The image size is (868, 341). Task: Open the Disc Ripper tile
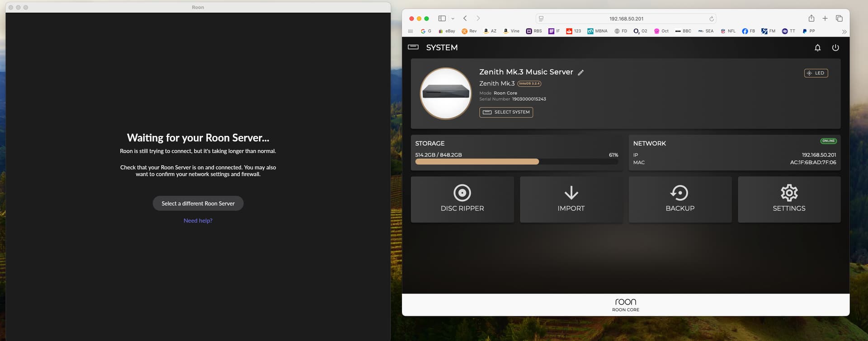click(x=462, y=199)
